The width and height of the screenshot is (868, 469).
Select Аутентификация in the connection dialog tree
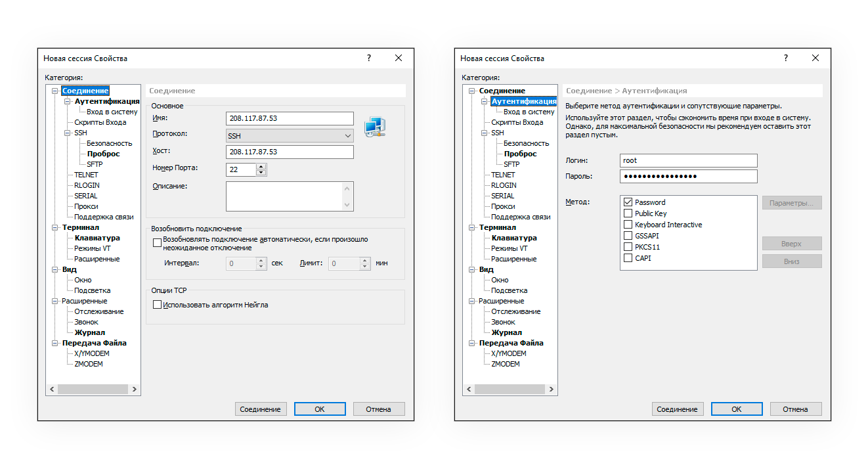click(107, 102)
